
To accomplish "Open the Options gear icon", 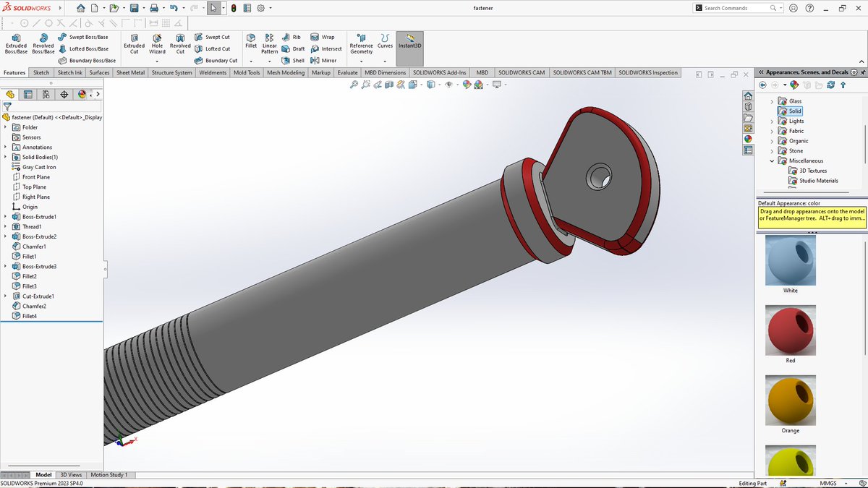I will [260, 8].
